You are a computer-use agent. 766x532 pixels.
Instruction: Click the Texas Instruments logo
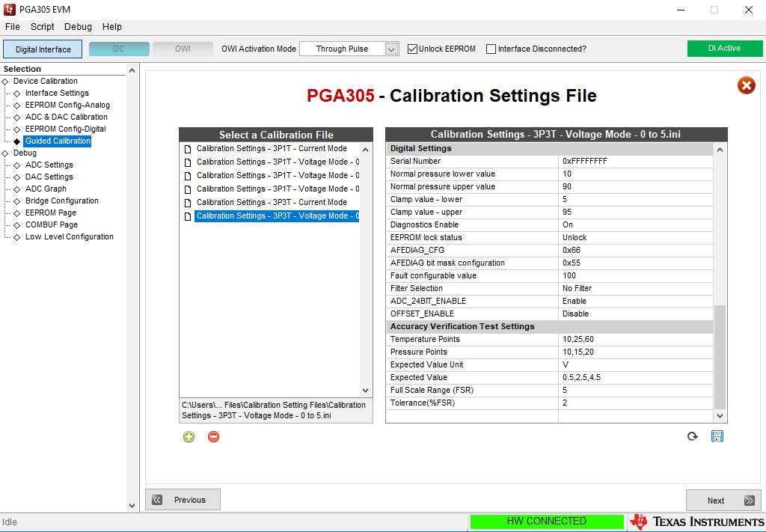tap(697, 522)
